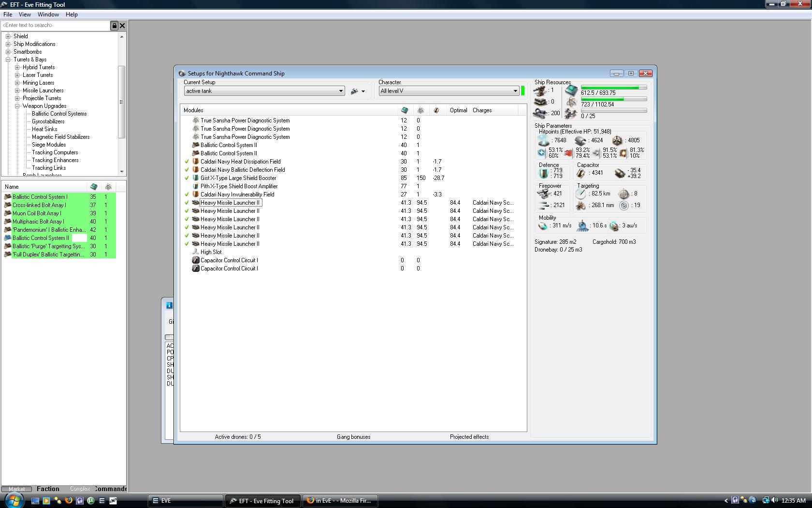Click the drone bandwidth icon in Ship Resources
812x508 pixels.
(x=571, y=114)
